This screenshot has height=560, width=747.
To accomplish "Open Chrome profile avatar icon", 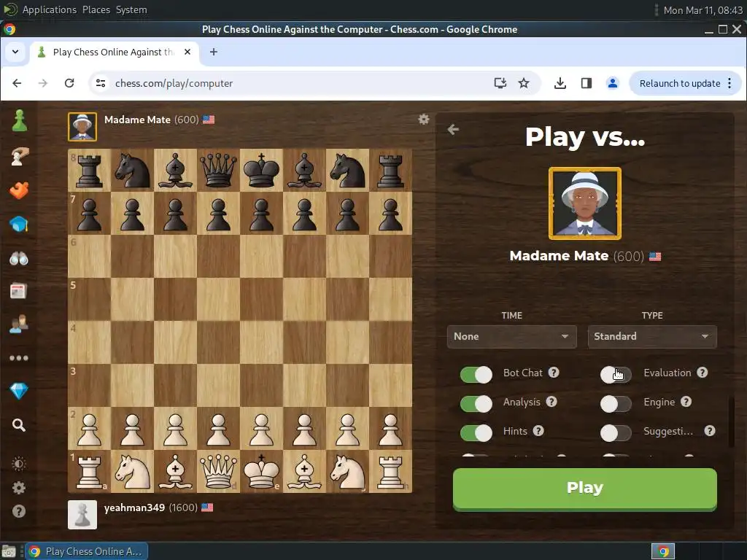I will point(613,83).
